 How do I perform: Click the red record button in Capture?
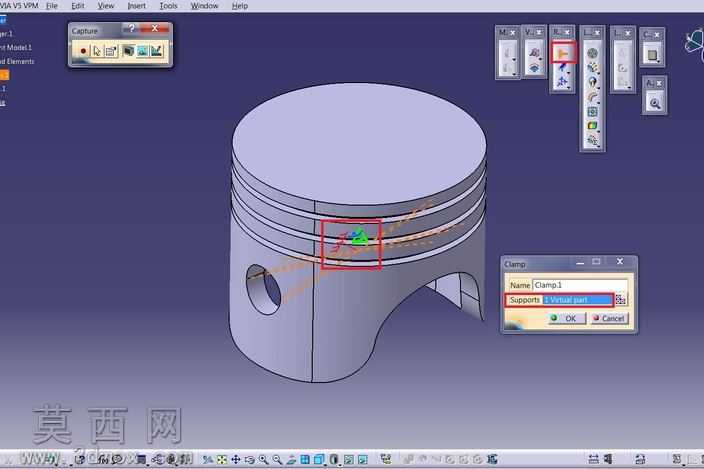[x=83, y=51]
